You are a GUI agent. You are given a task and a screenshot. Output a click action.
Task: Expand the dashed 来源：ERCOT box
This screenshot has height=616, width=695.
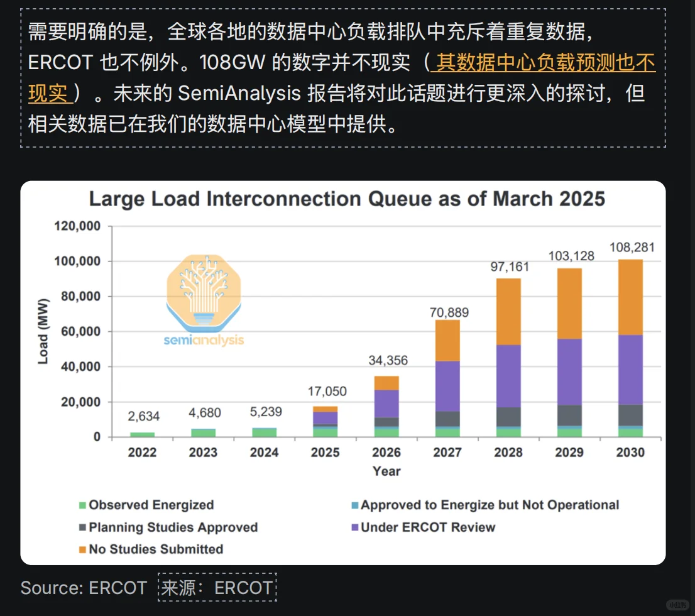coord(217,588)
